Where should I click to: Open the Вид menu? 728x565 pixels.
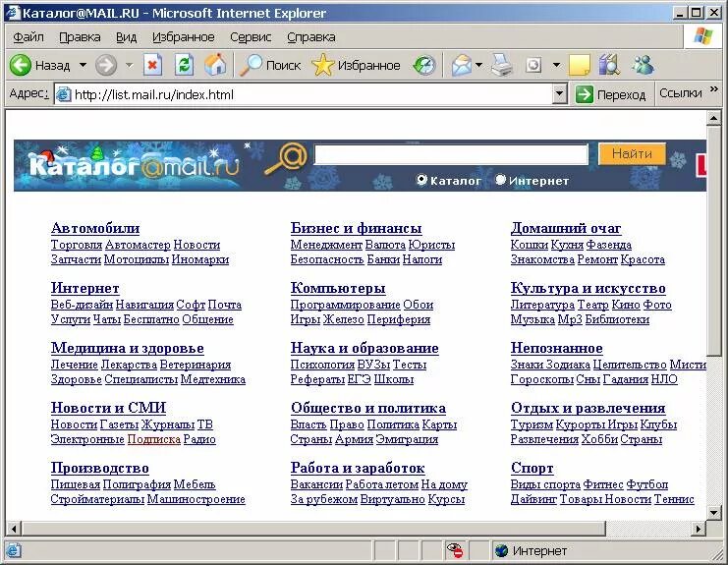pos(126,36)
